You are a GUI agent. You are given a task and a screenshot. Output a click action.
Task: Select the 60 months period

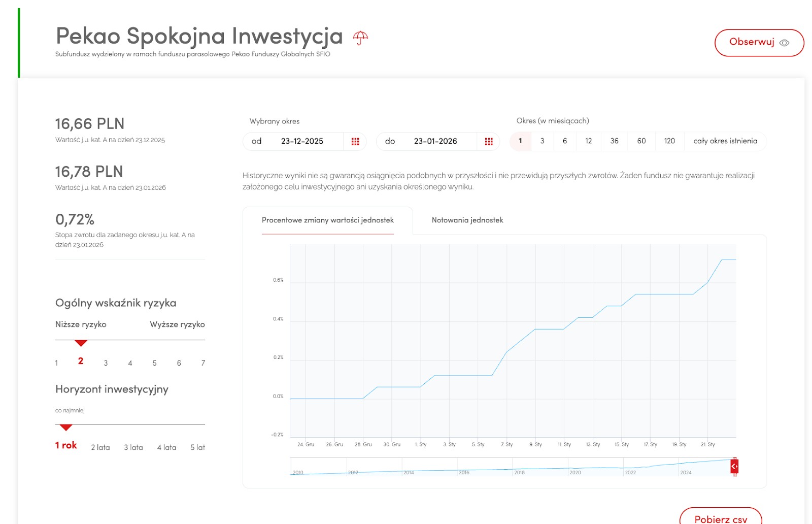click(641, 141)
